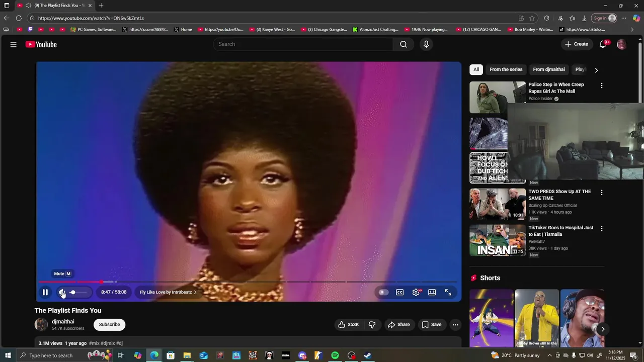The width and height of the screenshot is (644, 362).
Task: Open YouTube notifications bell
Action: coord(603,44)
